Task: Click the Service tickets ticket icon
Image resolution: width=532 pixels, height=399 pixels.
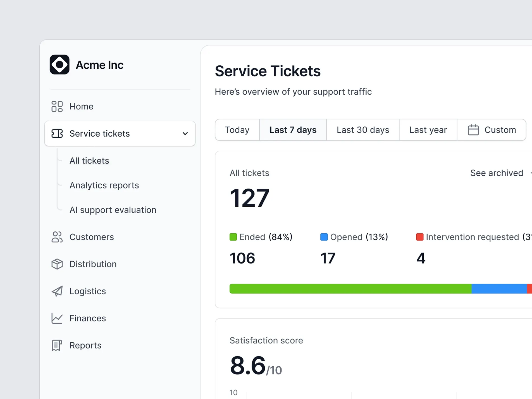Action: tap(57, 133)
